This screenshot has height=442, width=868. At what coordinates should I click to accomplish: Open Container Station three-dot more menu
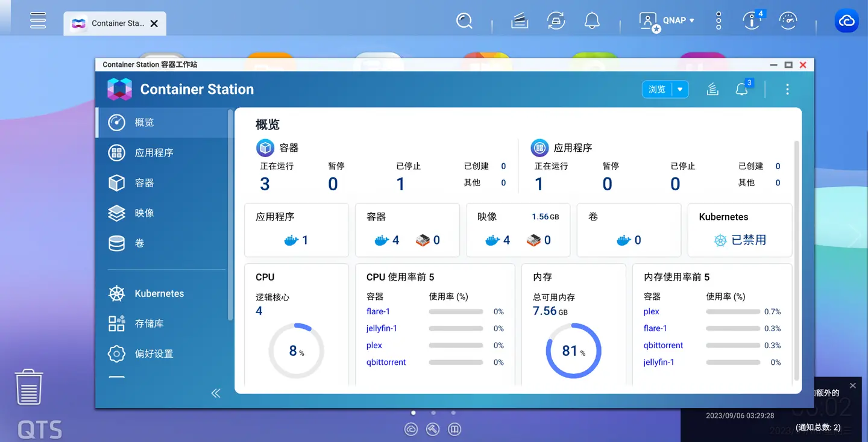(787, 89)
